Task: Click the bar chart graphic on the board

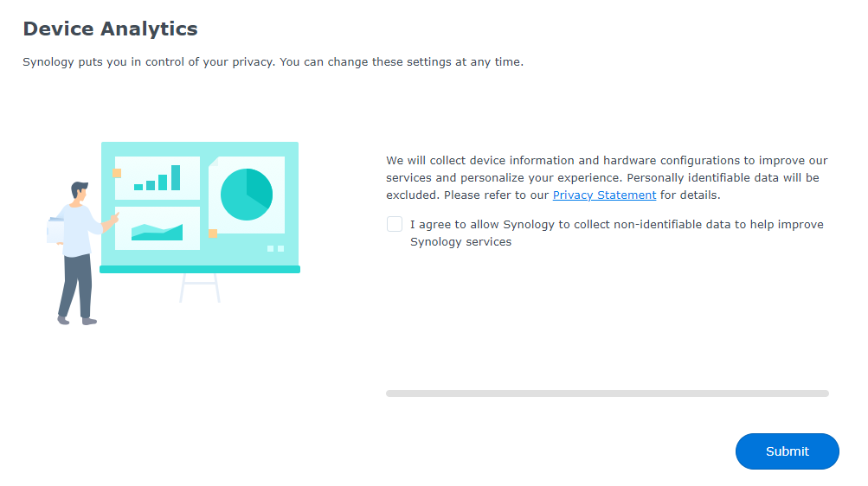Action: pyautogui.click(x=158, y=177)
